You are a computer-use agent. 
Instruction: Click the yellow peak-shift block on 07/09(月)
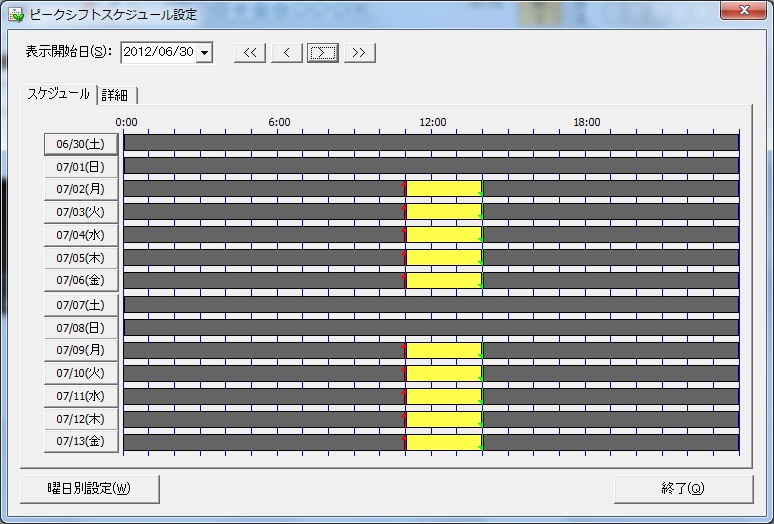point(444,350)
